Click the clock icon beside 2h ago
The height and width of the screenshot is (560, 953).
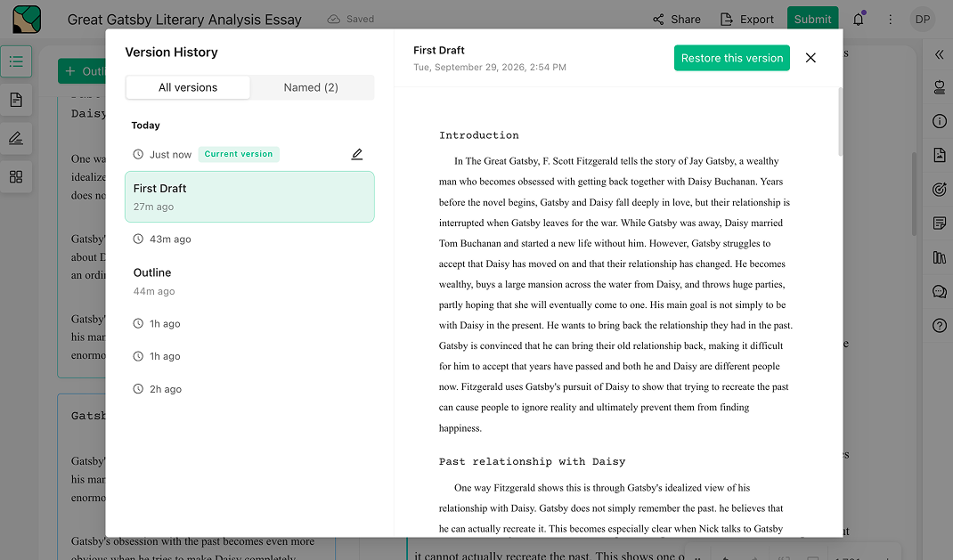click(x=138, y=389)
